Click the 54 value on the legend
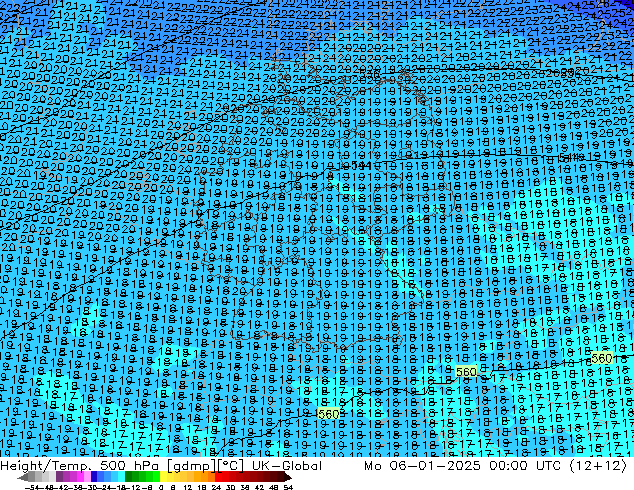The width and height of the screenshot is (634, 490). (x=288, y=487)
